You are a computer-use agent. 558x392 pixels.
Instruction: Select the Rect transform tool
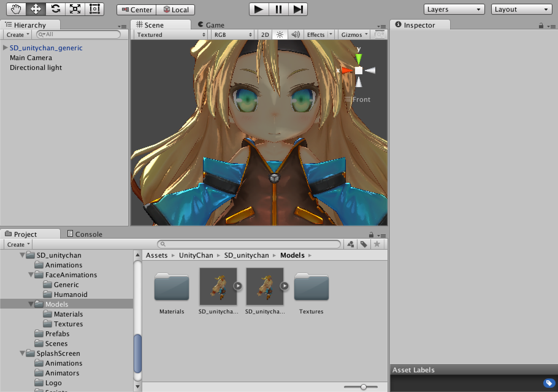[x=94, y=9]
